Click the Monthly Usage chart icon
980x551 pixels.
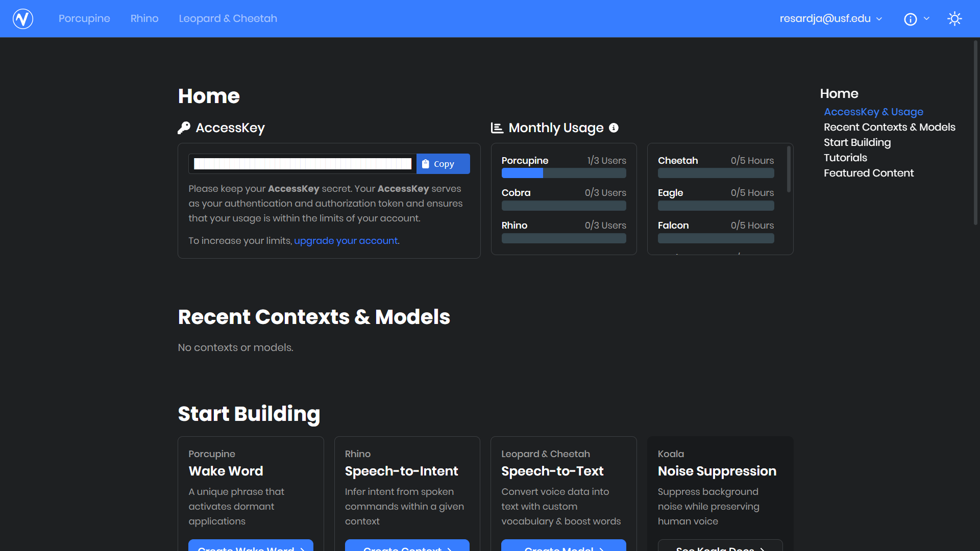(x=497, y=128)
